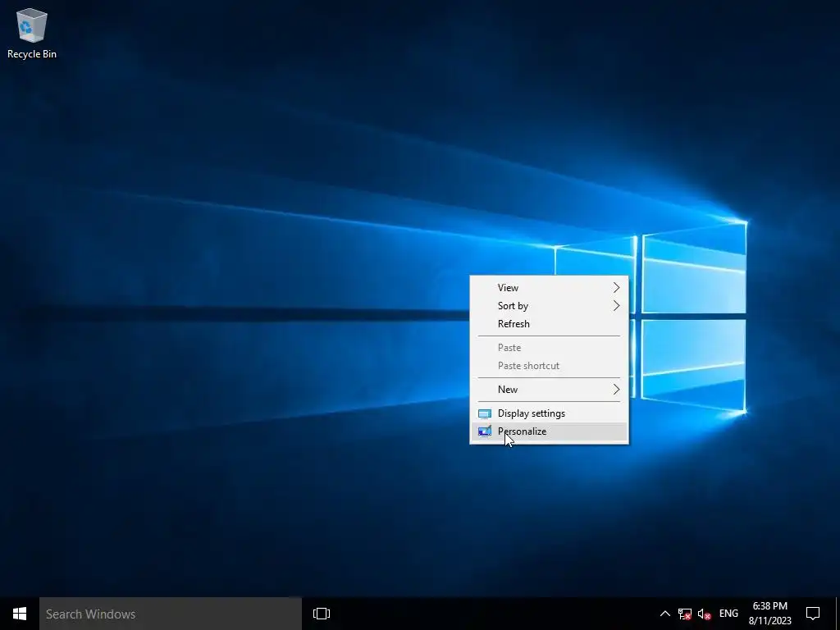The image size is (840, 630).
Task: Click the Personalize icon in menu
Action: pyautogui.click(x=484, y=431)
